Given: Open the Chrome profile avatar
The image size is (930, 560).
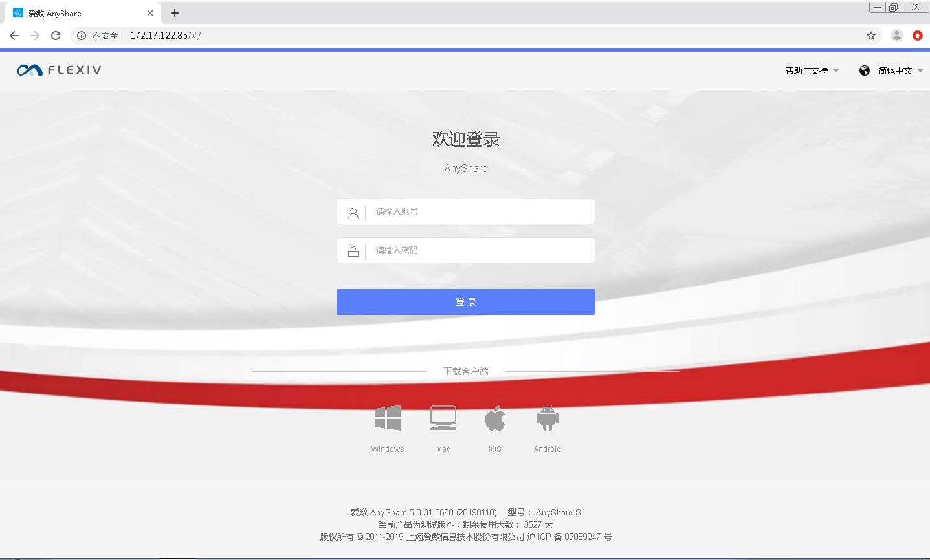Looking at the screenshot, I should click(x=896, y=36).
